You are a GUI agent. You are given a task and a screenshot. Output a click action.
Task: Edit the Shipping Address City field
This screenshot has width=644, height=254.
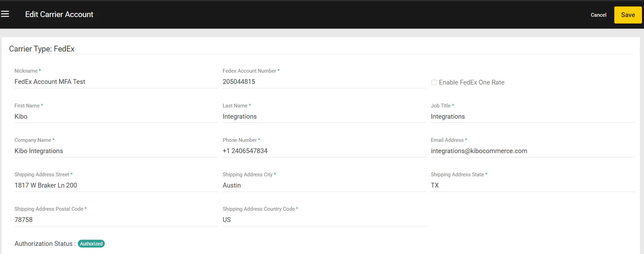tap(325, 185)
